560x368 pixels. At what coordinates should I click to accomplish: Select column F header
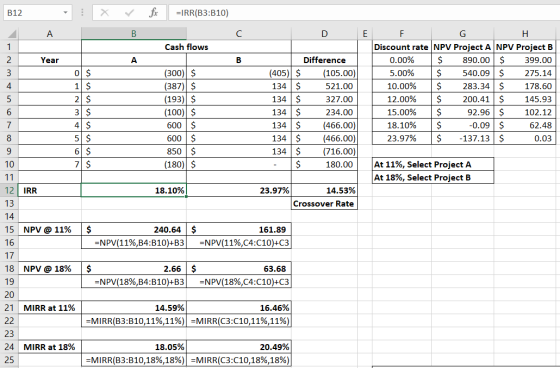tap(402, 34)
